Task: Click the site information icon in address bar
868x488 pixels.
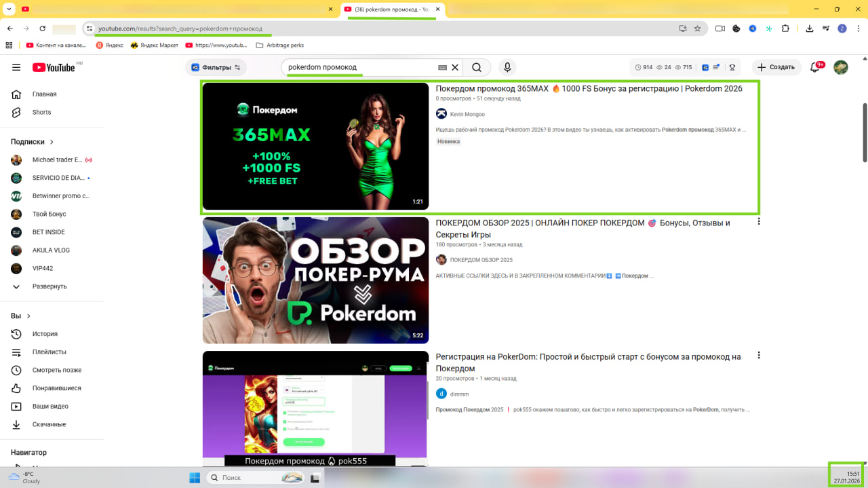Action: 89,29
